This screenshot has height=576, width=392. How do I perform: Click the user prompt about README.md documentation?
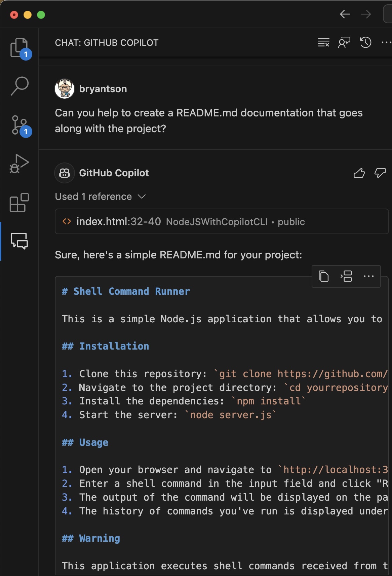coord(209,121)
